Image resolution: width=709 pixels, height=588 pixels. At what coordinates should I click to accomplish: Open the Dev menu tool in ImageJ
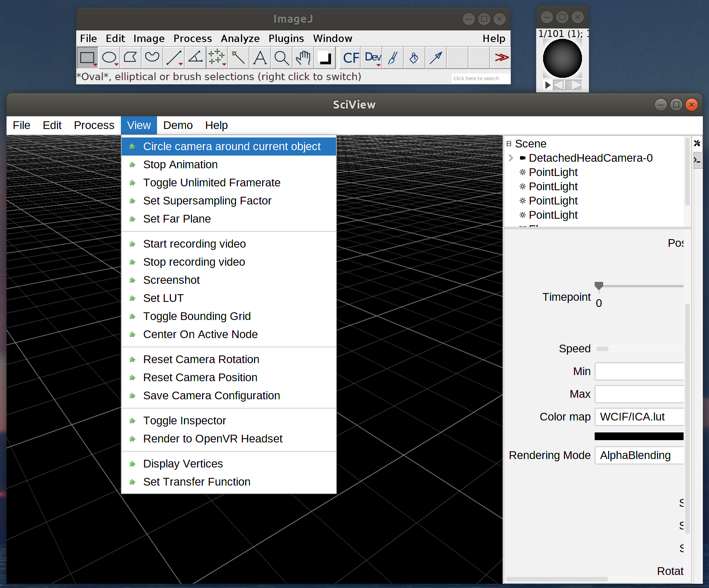pos(372,58)
